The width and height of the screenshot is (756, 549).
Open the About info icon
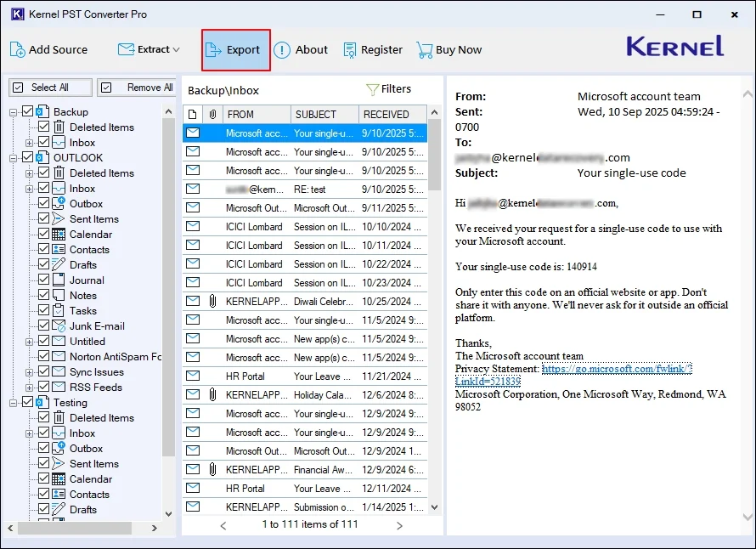[282, 50]
